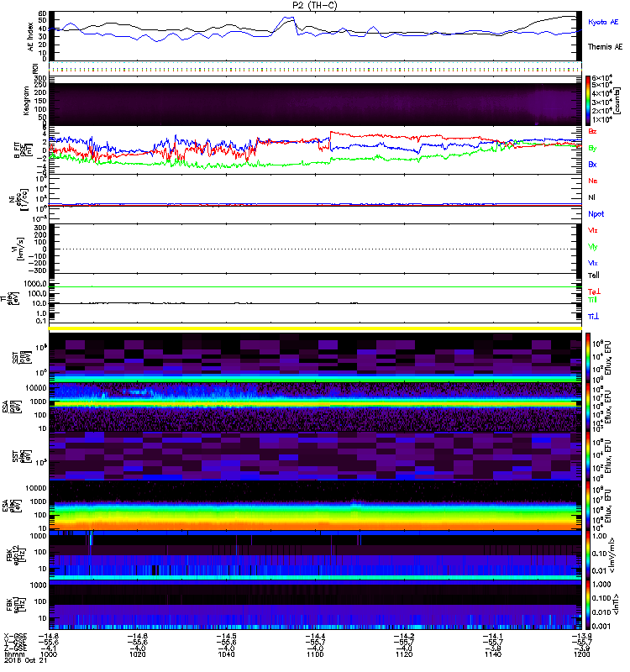
Task: Select the black Ni legend label
Action: (591, 197)
